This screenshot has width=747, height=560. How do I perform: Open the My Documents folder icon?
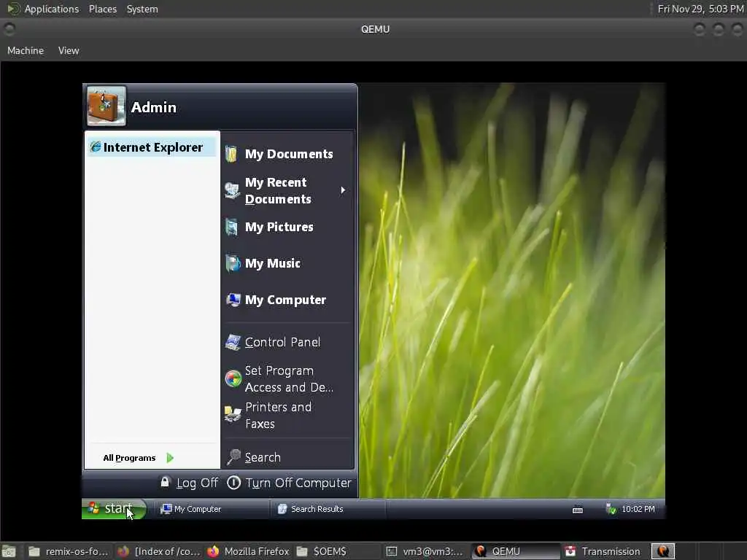click(231, 155)
